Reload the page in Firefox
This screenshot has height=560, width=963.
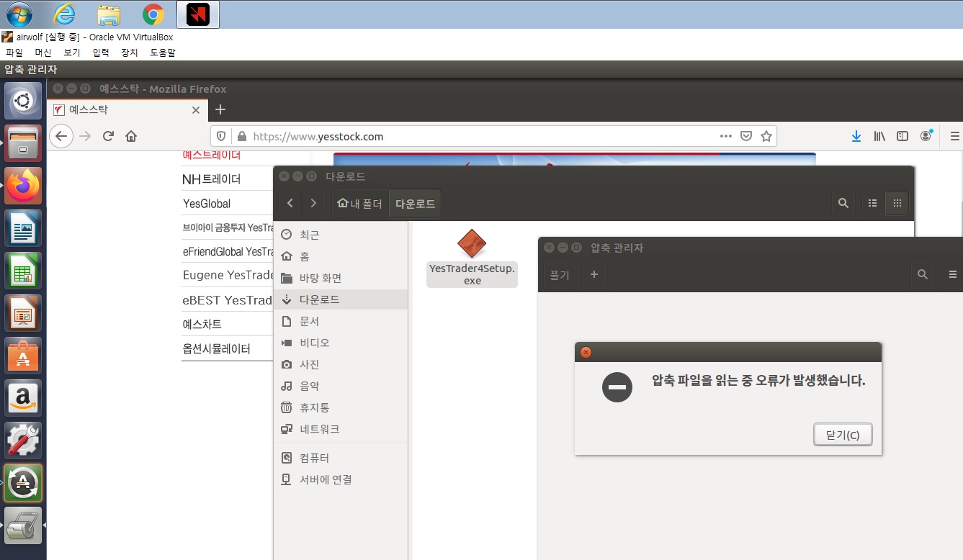[x=108, y=136]
